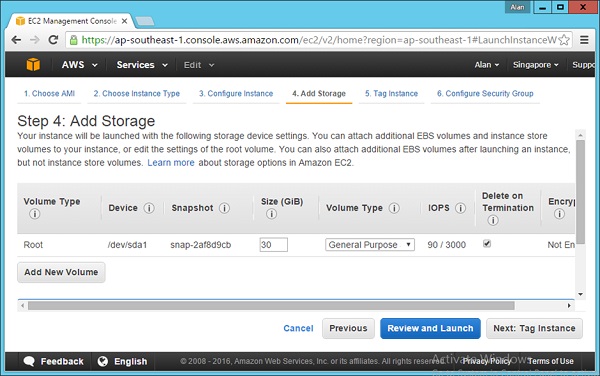Click info icon beside IOPS header
Viewport: 600px width, 376px height.
[x=460, y=208]
